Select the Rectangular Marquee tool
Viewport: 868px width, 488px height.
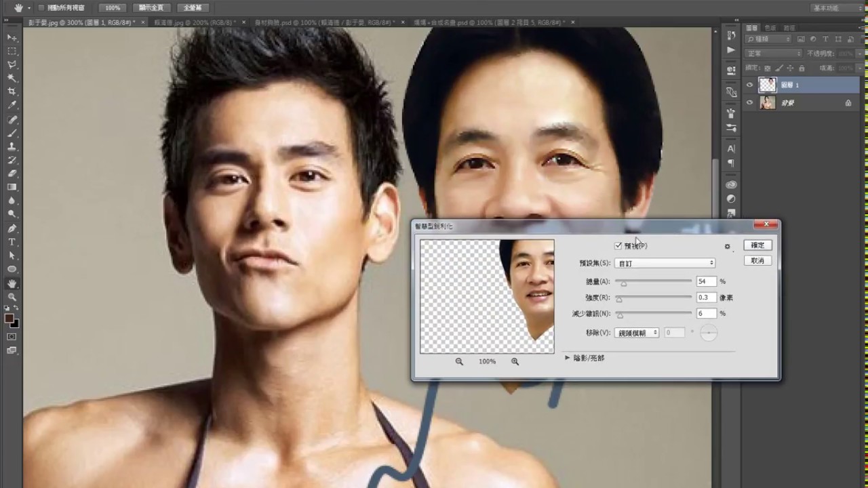coord(12,52)
